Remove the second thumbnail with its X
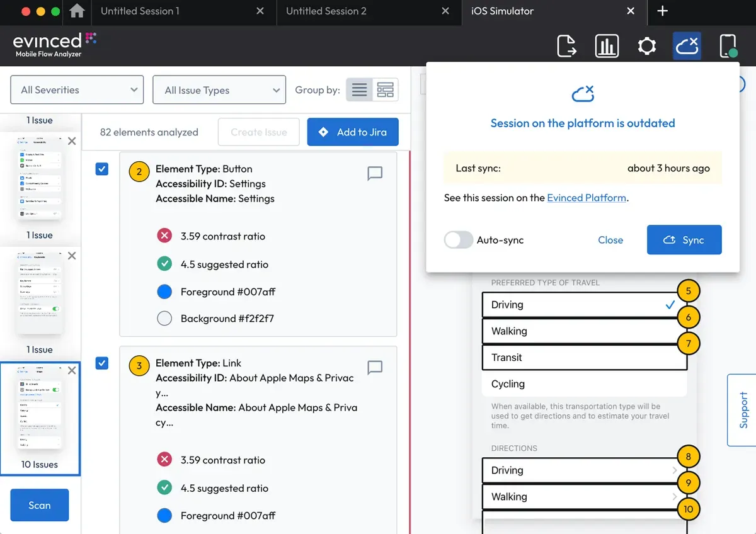This screenshot has height=534, width=756. 72,256
